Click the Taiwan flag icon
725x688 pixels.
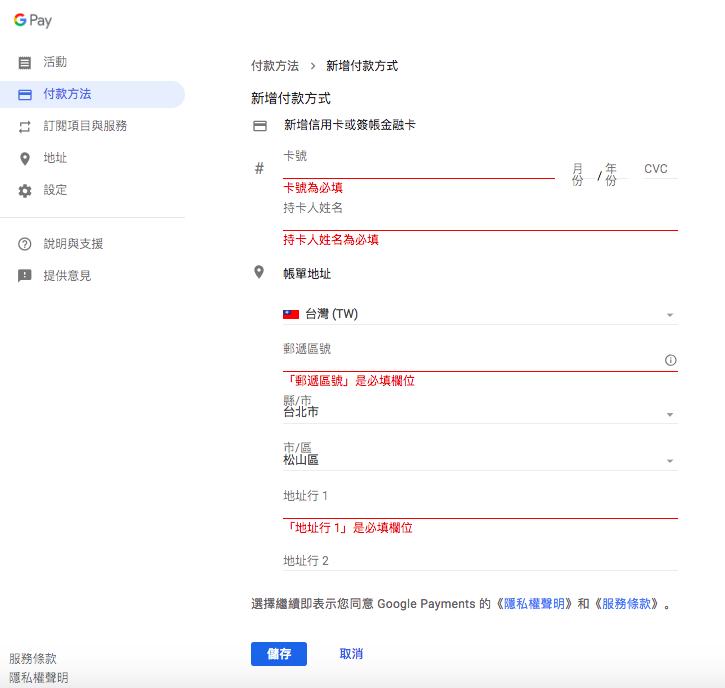point(291,314)
